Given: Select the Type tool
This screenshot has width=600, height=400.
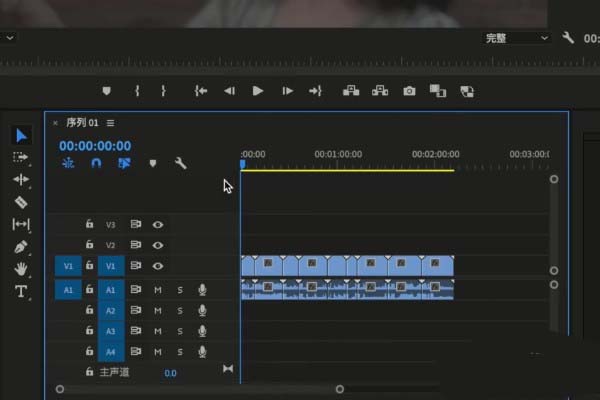Looking at the screenshot, I should pyautogui.click(x=21, y=291).
